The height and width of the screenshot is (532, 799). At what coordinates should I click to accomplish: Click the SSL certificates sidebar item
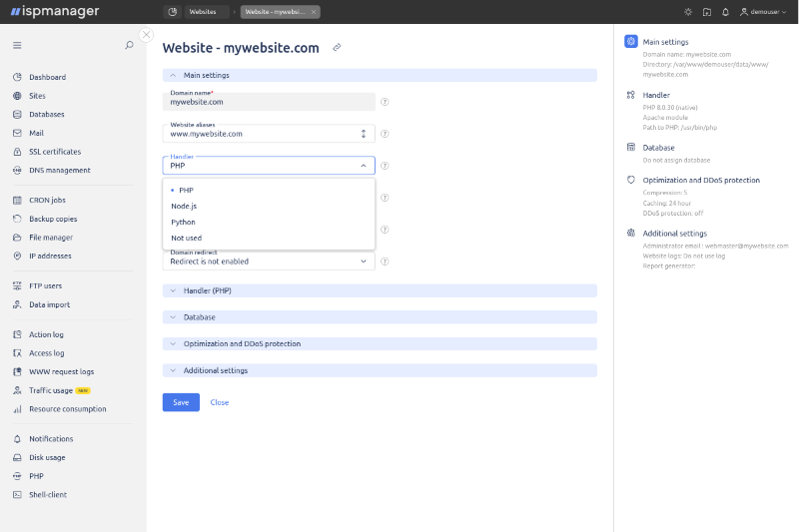(x=54, y=152)
